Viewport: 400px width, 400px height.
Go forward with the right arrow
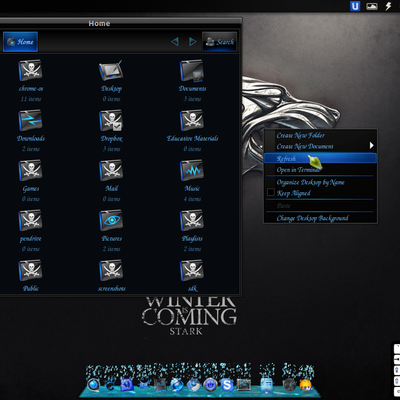(x=193, y=41)
